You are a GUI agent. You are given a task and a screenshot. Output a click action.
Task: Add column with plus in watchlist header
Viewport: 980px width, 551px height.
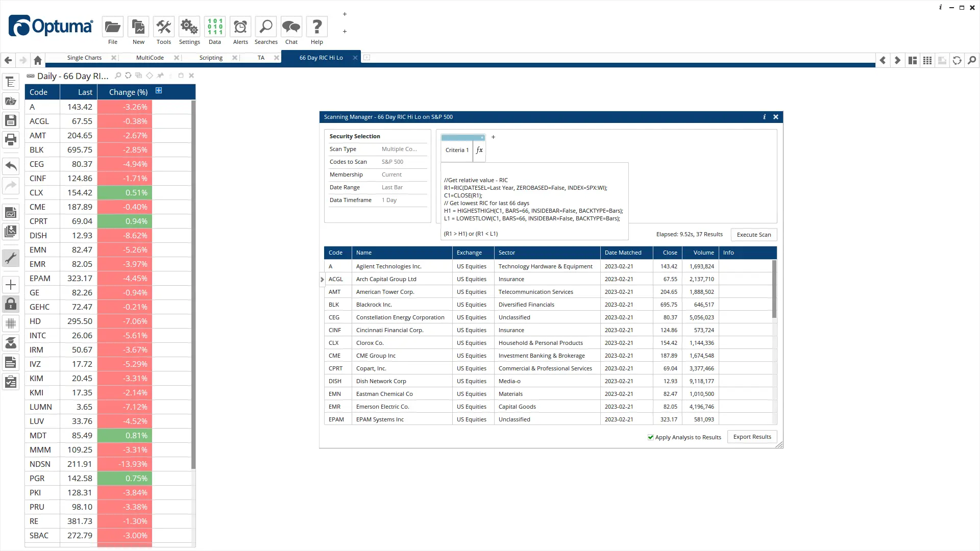click(x=159, y=91)
